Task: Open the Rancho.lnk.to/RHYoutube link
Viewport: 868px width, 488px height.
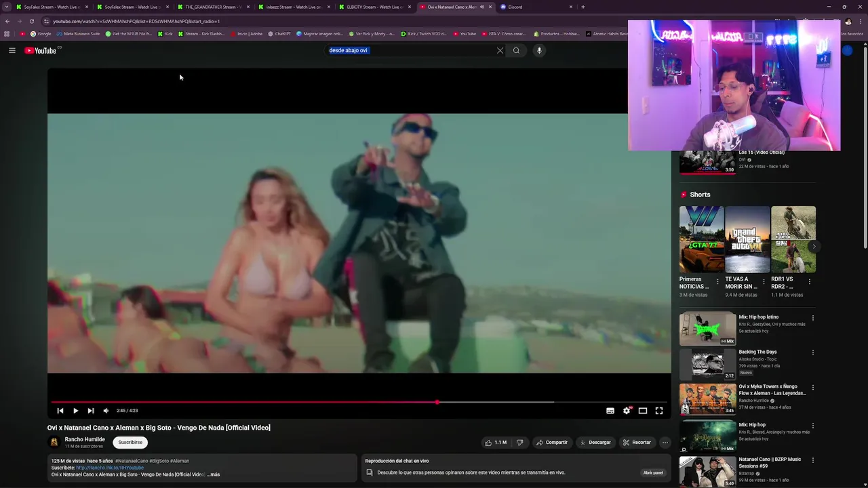Action: pyautogui.click(x=110, y=468)
